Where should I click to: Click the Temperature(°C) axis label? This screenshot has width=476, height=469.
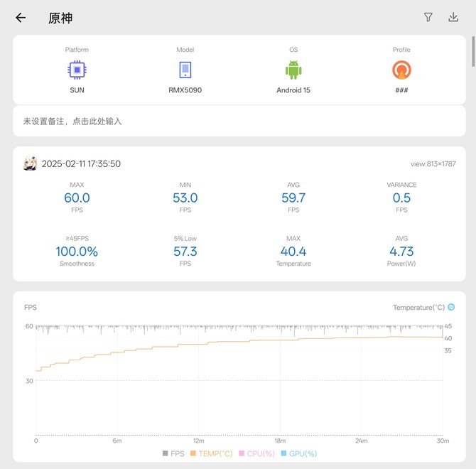click(x=419, y=308)
